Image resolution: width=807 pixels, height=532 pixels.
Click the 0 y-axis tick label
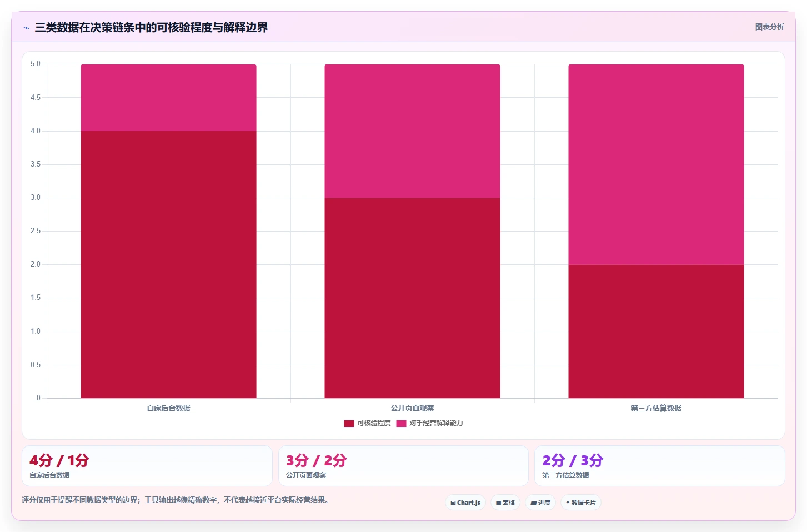tap(38, 398)
